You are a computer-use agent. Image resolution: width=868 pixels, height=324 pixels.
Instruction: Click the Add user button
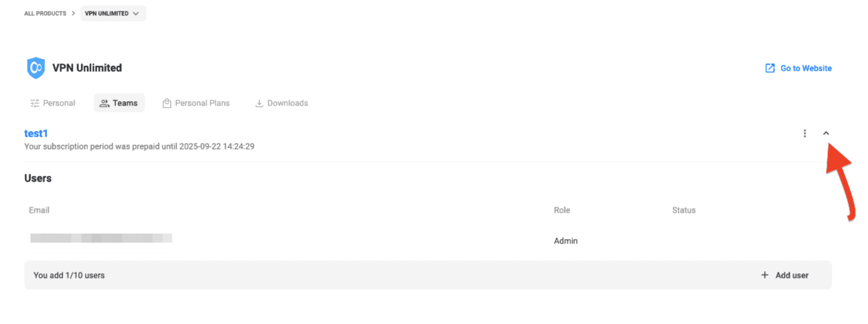(792, 275)
